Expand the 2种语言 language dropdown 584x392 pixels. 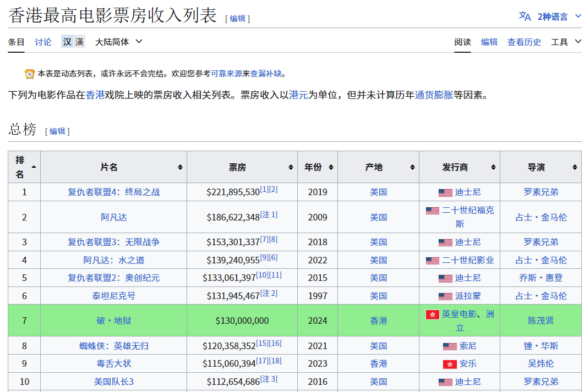pos(559,16)
